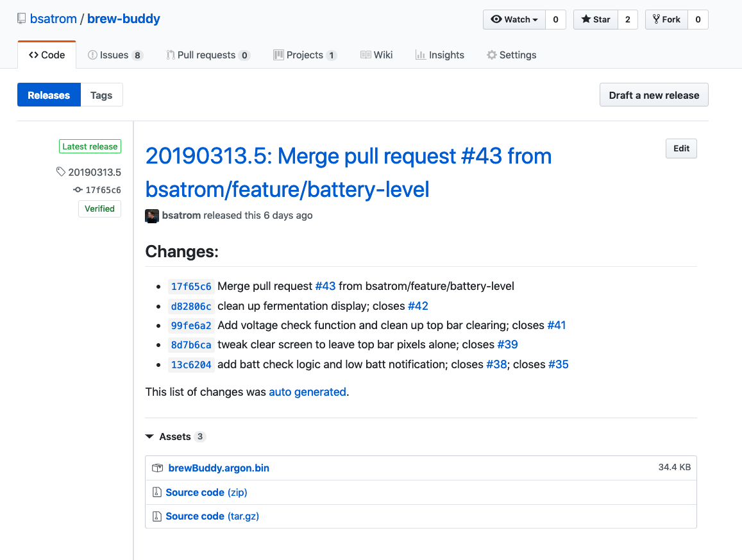Open commit 17f65c6 in the changes list

(191, 286)
